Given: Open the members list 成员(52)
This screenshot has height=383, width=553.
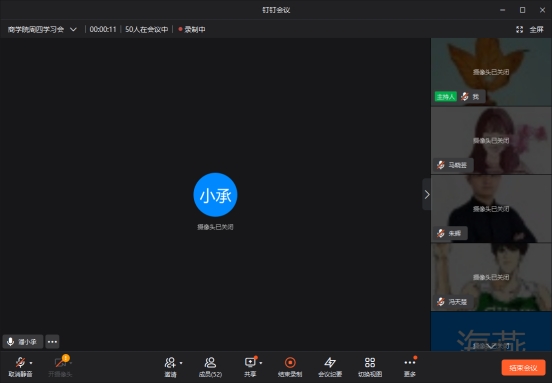Looking at the screenshot, I should tap(210, 367).
